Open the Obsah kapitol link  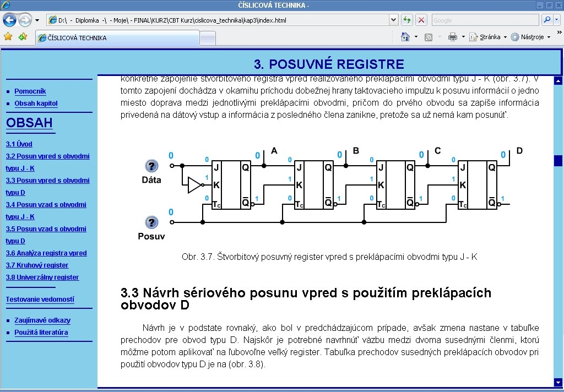pyautogui.click(x=36, y=104)
